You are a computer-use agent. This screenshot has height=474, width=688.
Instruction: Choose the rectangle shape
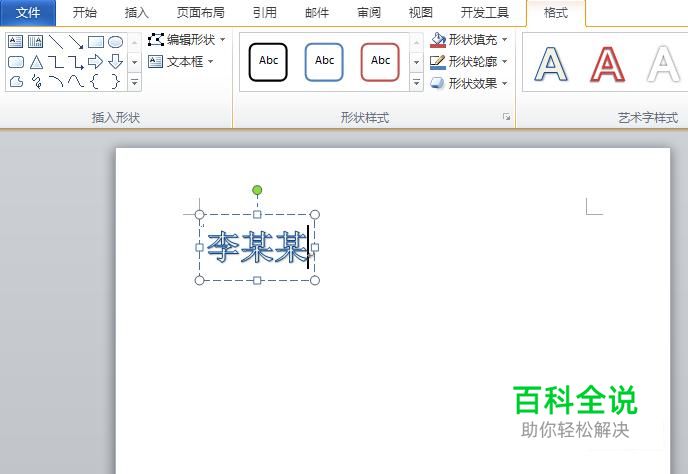pyautogui.click(x=96, y=42)
